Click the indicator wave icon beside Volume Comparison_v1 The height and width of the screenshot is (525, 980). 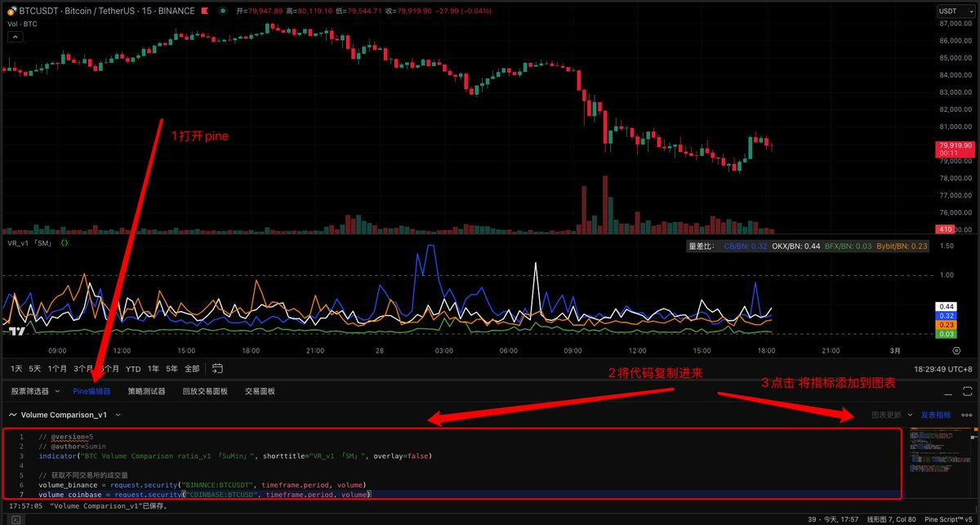[12, 415]
